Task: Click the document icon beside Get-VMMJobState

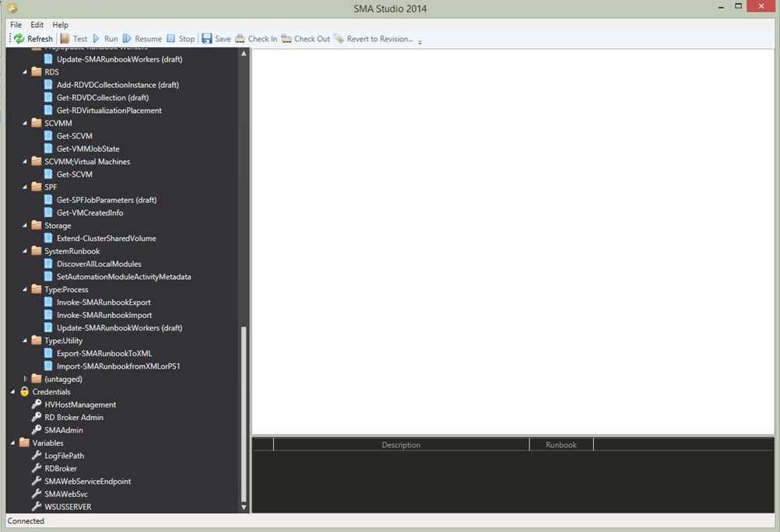Action: 48,149
